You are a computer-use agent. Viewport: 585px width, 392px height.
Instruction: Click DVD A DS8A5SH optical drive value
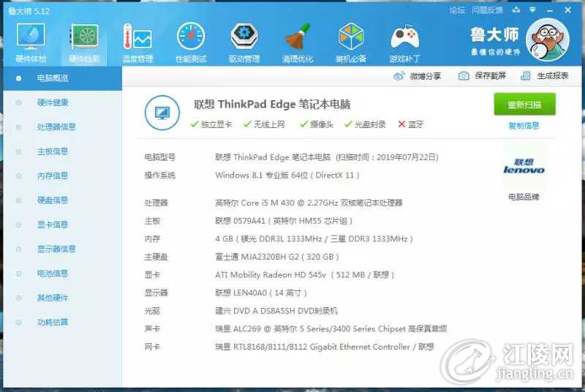276,311
